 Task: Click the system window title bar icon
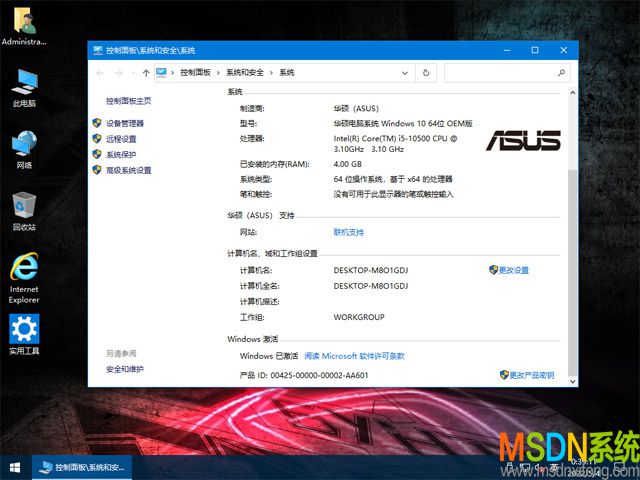[98, 51]
